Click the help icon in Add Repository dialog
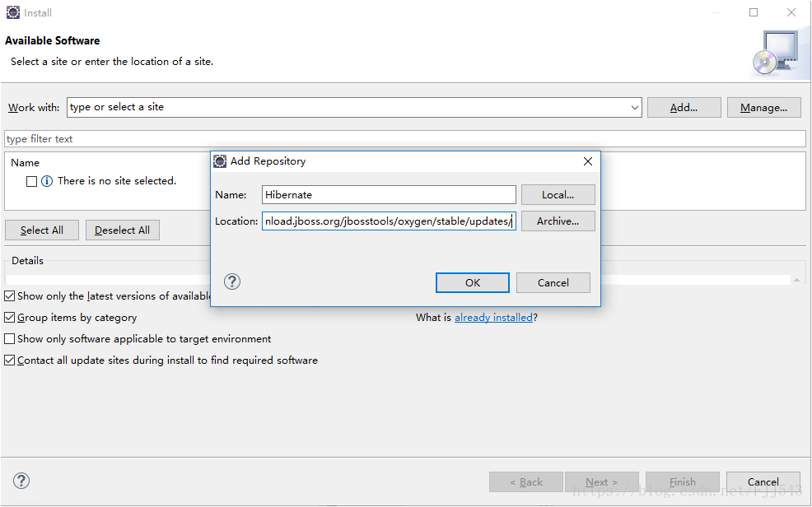Image resolution: width=812 pixels, height=507 pixels. click(232, 282)
